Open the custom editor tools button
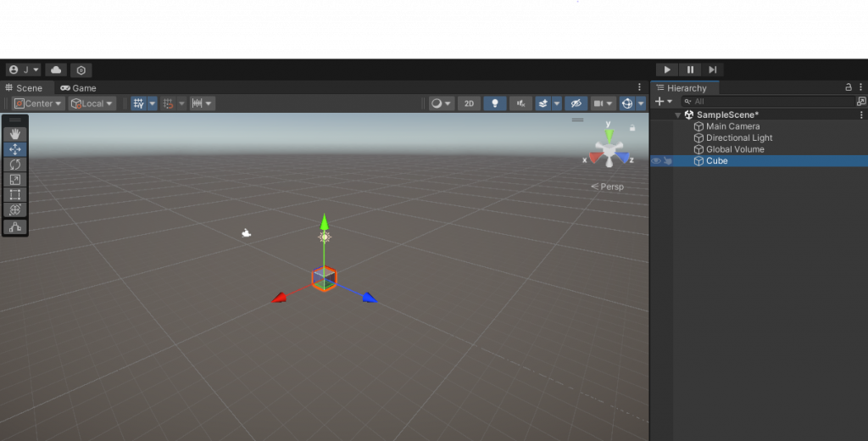This screenshot has width=868, height=441. [15, 227]
